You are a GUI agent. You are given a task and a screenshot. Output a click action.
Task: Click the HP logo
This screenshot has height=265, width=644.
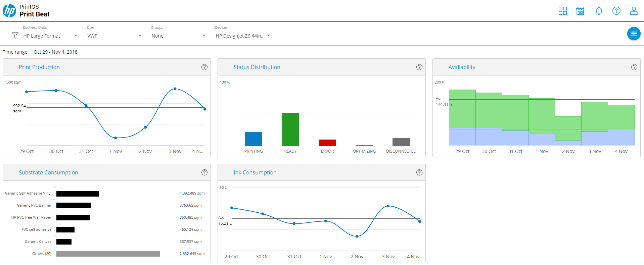tap(9, 11)
